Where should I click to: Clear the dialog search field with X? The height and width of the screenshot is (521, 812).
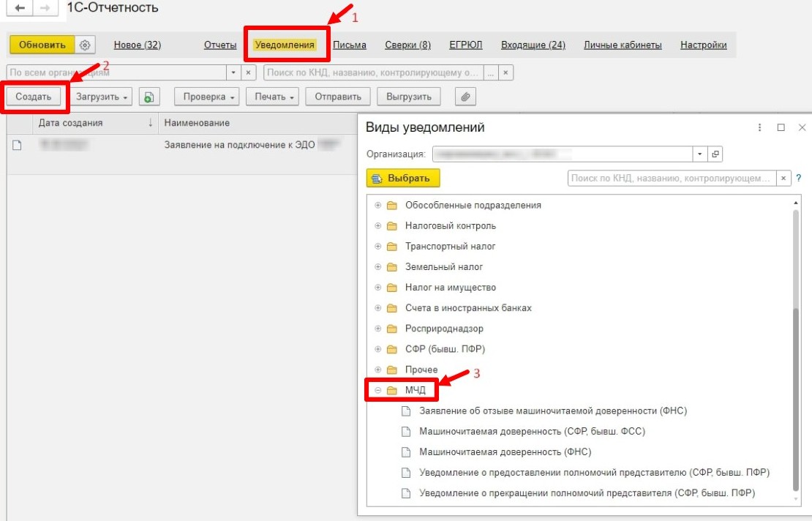[x=783, y=178]
